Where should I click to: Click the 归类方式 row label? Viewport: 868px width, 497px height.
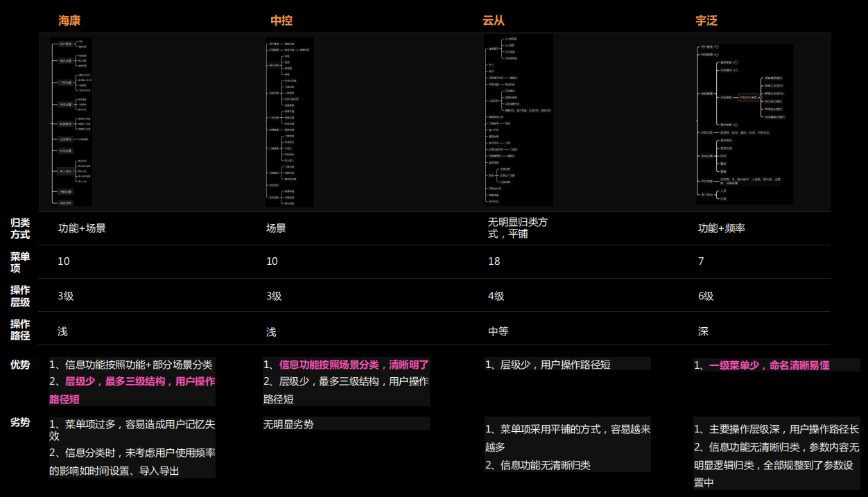coord(20,229)
